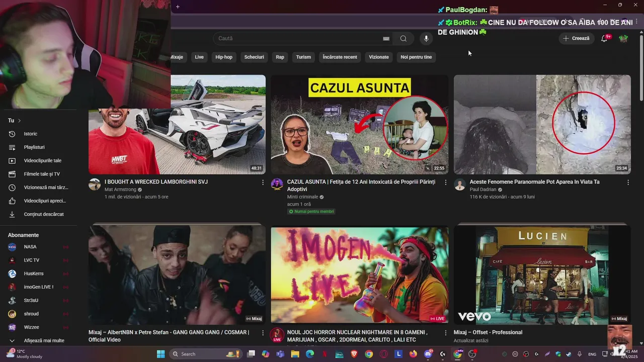The width and height of the screenshot is (644, 362).
Task: Select the Live filter chip
Action: 199,57
